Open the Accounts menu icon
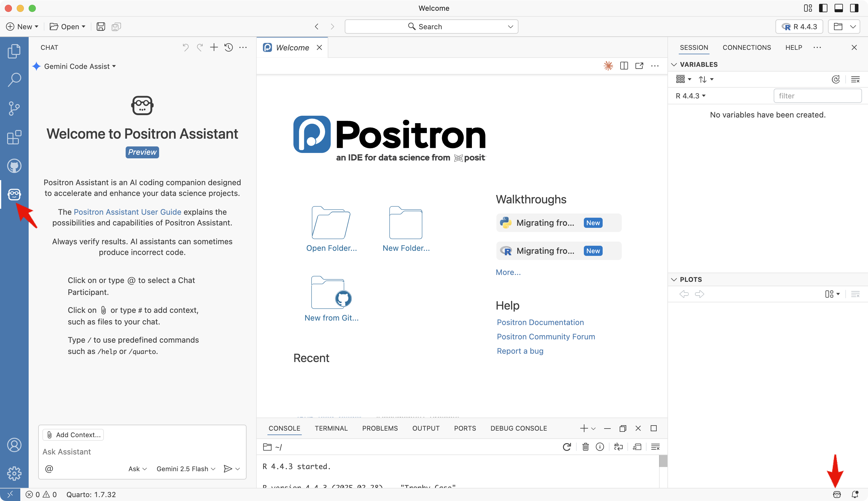The height and width of the screenshot is (501, 868). point(14,445)
